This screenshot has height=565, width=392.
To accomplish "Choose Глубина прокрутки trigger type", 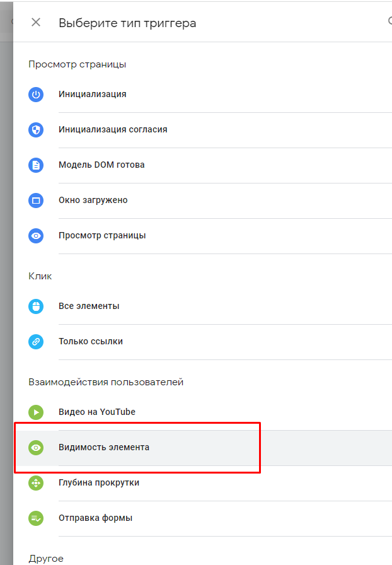I will click(99, 483).
